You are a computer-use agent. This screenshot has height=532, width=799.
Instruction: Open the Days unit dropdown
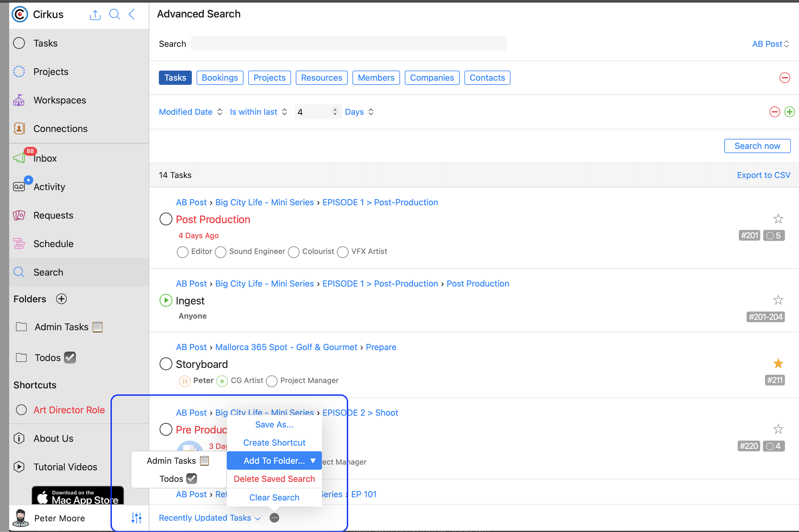click(359, 112)
